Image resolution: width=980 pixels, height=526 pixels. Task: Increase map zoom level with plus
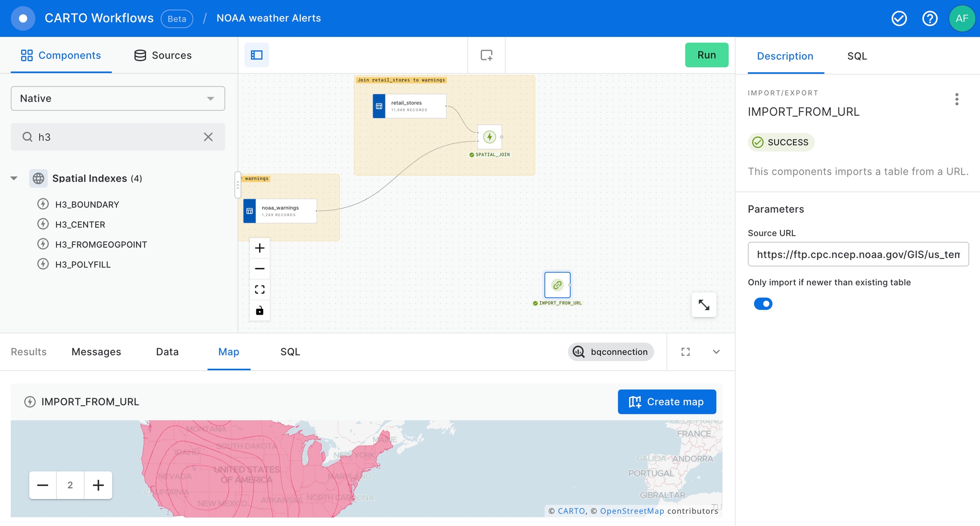point(98,485)
